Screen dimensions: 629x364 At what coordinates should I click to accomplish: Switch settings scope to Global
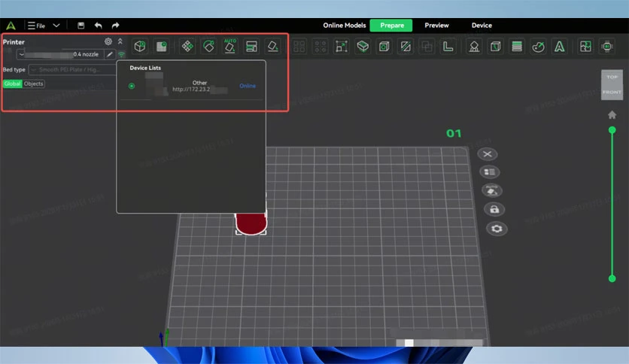(x=13, y=83)
